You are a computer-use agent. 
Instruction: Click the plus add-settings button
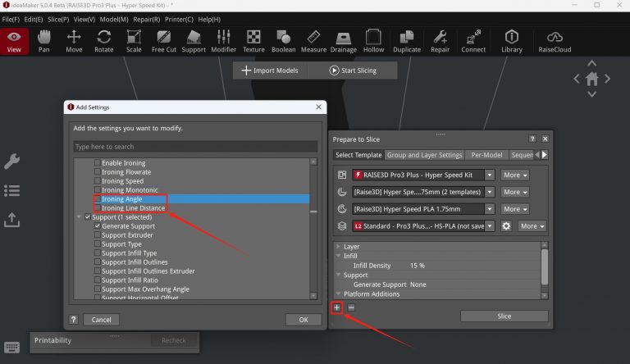point(336,307)
